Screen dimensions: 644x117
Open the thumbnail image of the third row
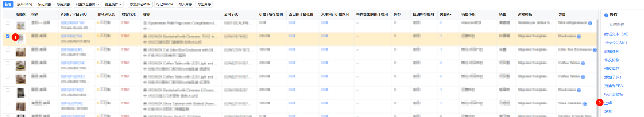click(x=21, y=52)
